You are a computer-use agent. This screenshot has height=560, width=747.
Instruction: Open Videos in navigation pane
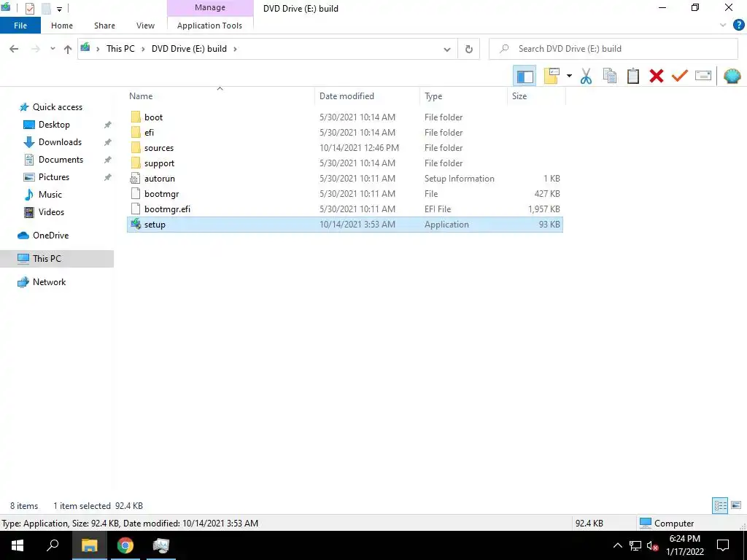pyautogui.click(x=51, y=212)
